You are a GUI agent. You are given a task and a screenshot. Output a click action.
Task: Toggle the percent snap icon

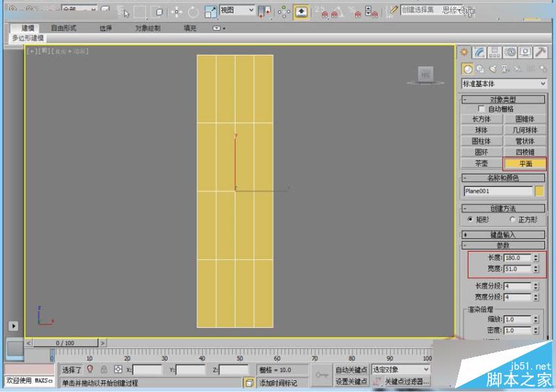(355, 13)
